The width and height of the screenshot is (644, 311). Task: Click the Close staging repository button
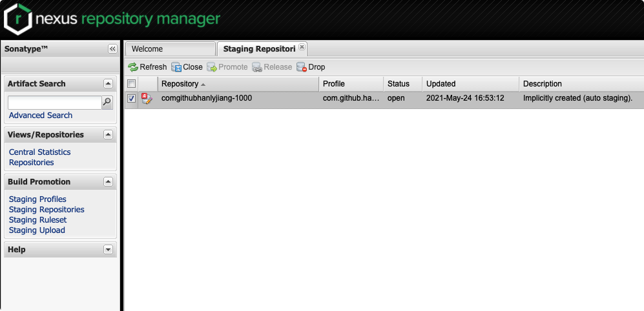pos(187,67)
